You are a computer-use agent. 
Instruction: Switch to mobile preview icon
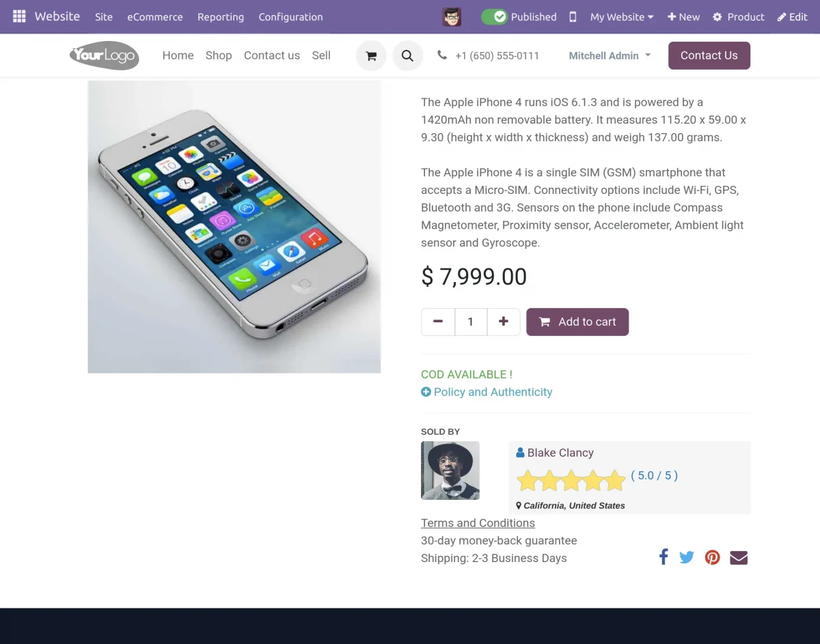point(573,17)
